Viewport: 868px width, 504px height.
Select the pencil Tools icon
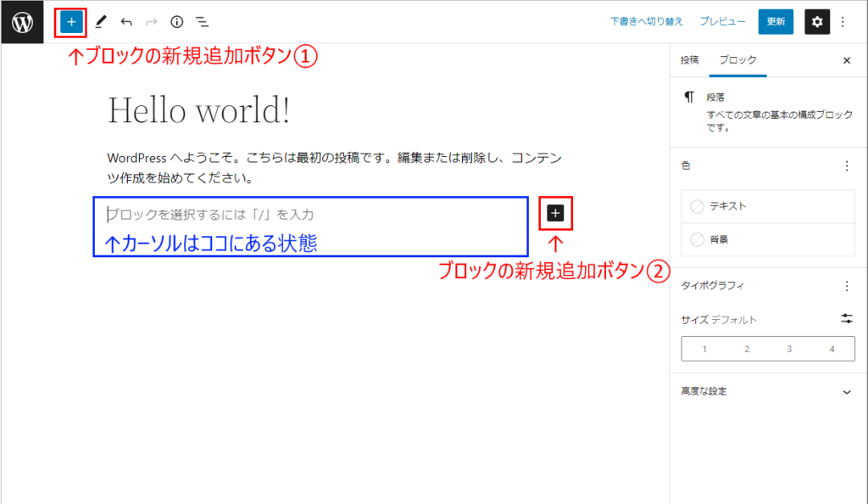(101, 22)
